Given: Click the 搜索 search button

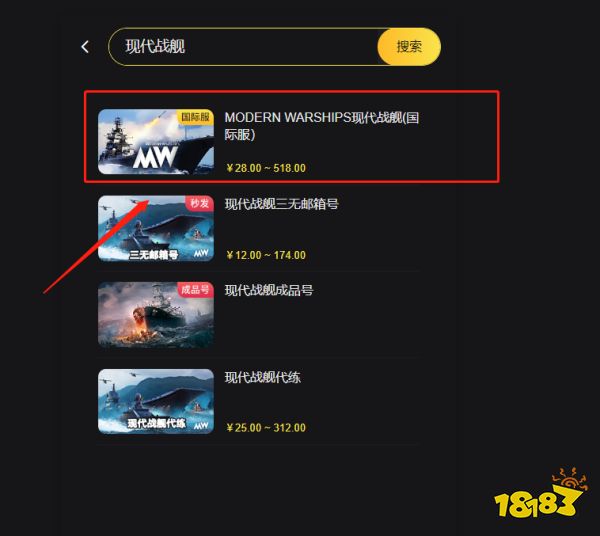Looking at the screenshot, I should coord(409,47).
